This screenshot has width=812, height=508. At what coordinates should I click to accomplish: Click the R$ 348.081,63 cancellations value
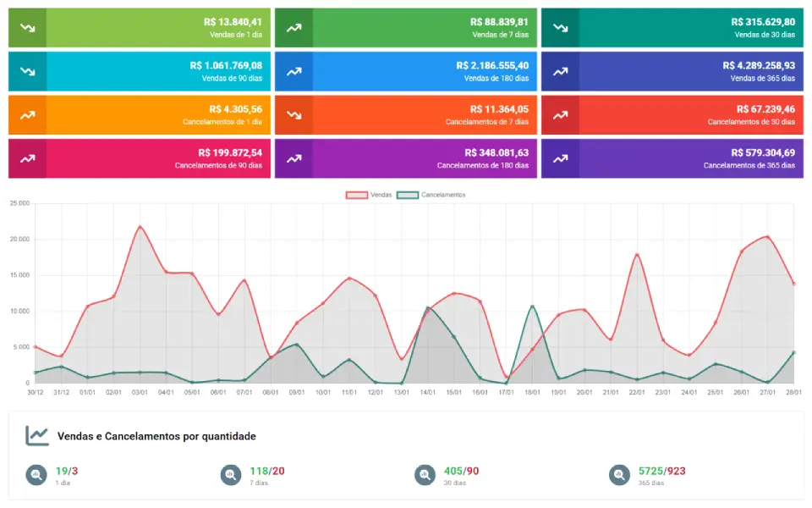click(x=497, y=153)
